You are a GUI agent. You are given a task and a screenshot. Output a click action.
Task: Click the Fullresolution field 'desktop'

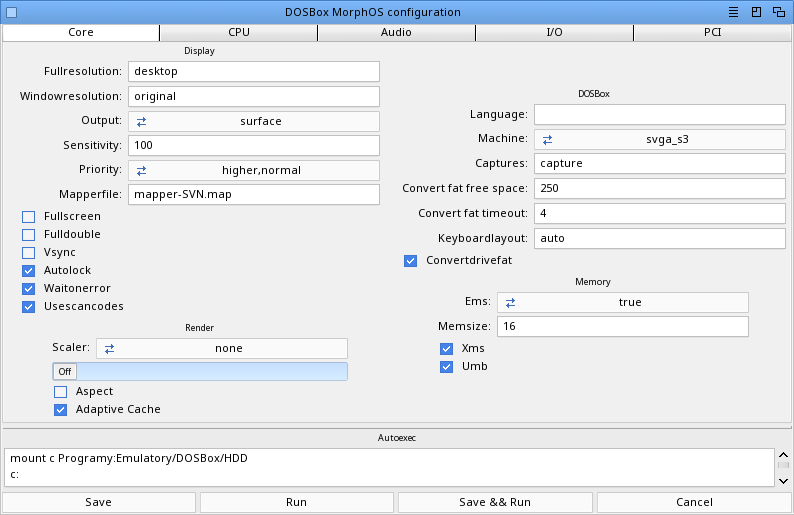pos(254,71)
